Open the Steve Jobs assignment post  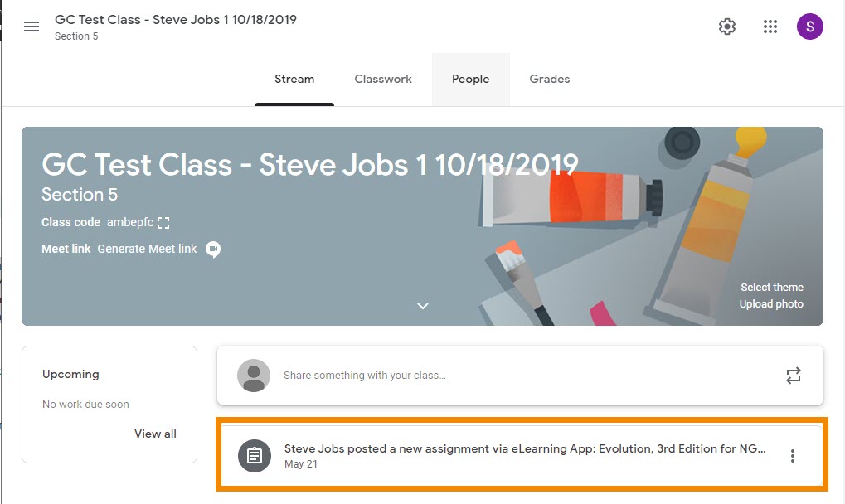524,449
